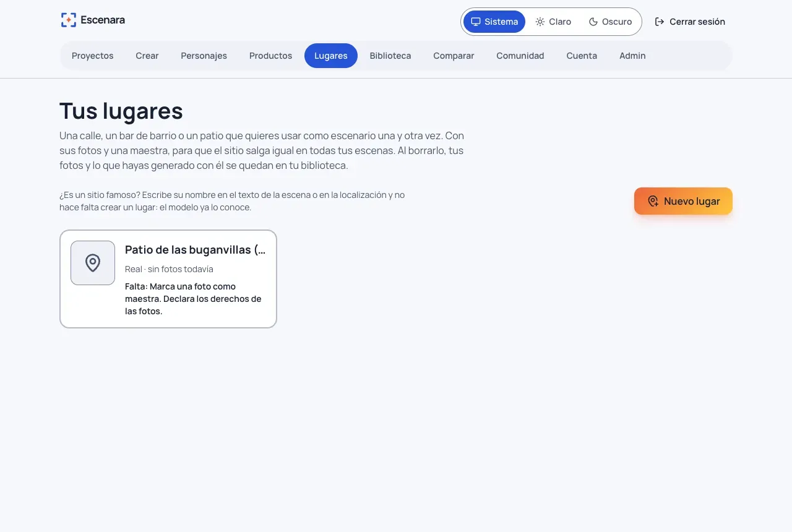Open the location pin thumbnail of Patio card
This screenshot has width=792, height=532.
[93, 263]
